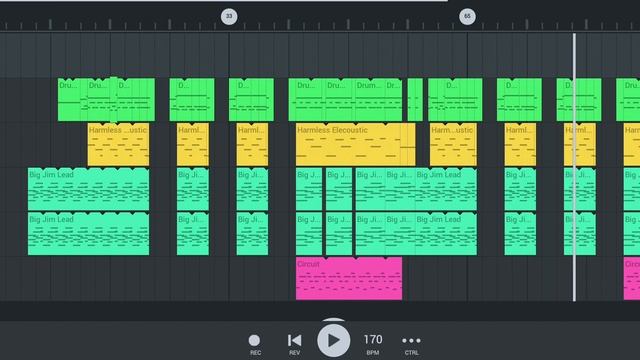This screenshot has height=360, width=640.
Task: Select the green drum clip under the playhead
Action: pyautogui.click(x=579, y=100)
